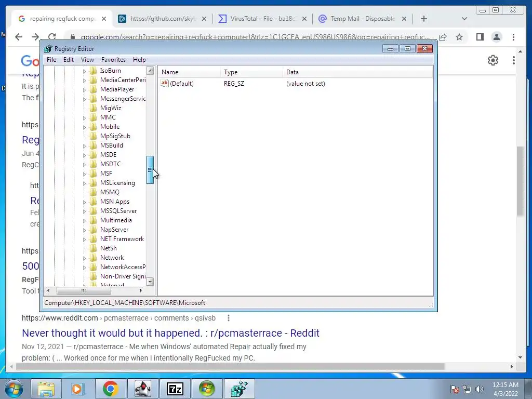
Task: Expand the MMC registry key
Action: point(84,118)
